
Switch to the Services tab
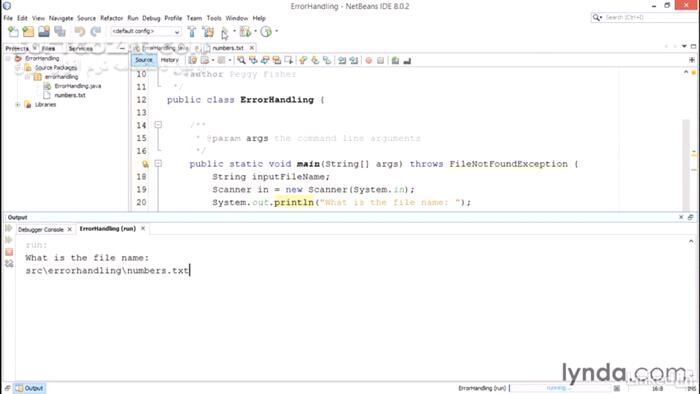(x=81, y=48)
